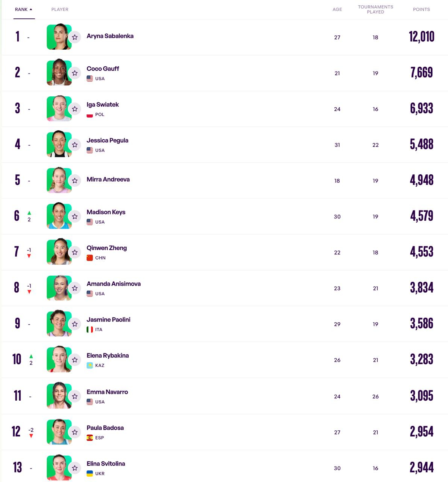Select the PLAYER column header
The height and width of the screenshot is (482, 448).
pos(60,9)
